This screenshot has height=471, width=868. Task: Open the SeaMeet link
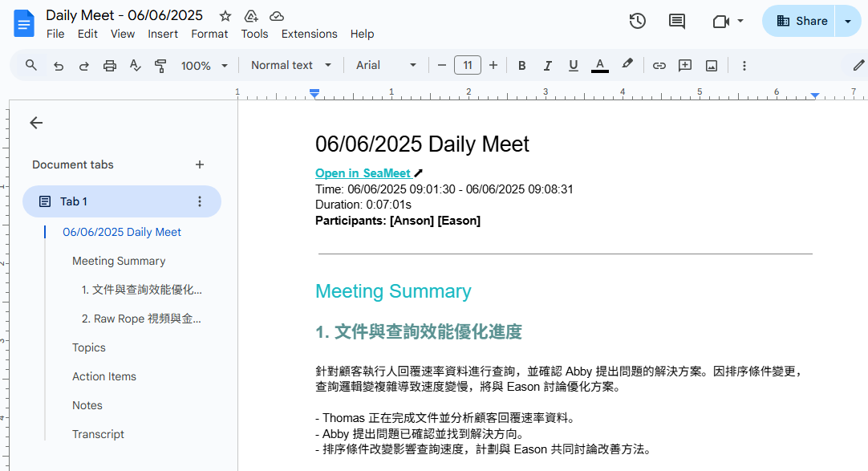point(363,173)
